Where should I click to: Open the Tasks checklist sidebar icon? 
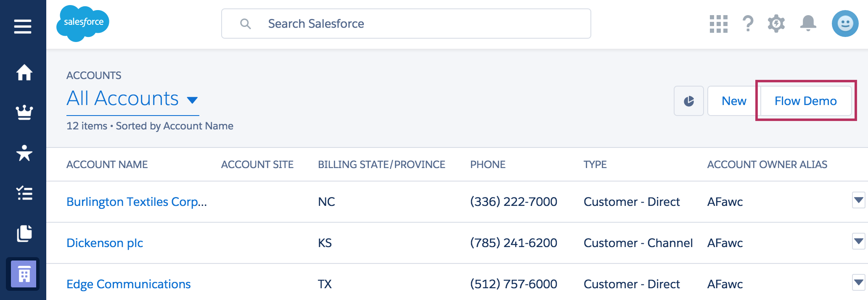coord(24,193)
